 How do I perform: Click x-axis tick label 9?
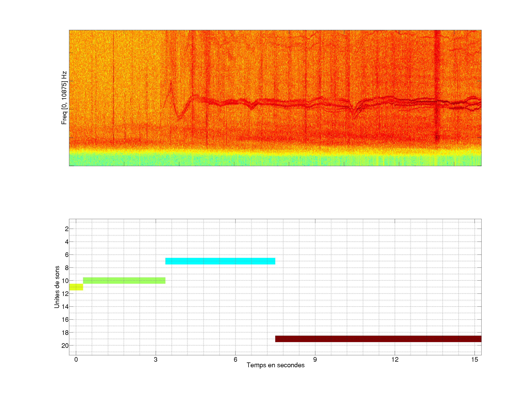(x=315, y=359)
